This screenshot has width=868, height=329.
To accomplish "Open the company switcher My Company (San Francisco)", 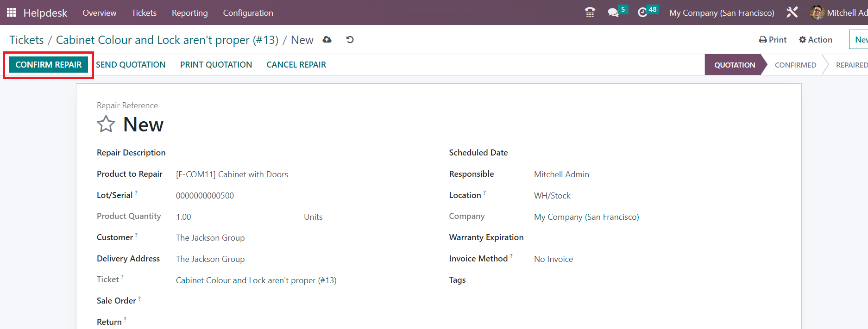I will click(721, 13).
